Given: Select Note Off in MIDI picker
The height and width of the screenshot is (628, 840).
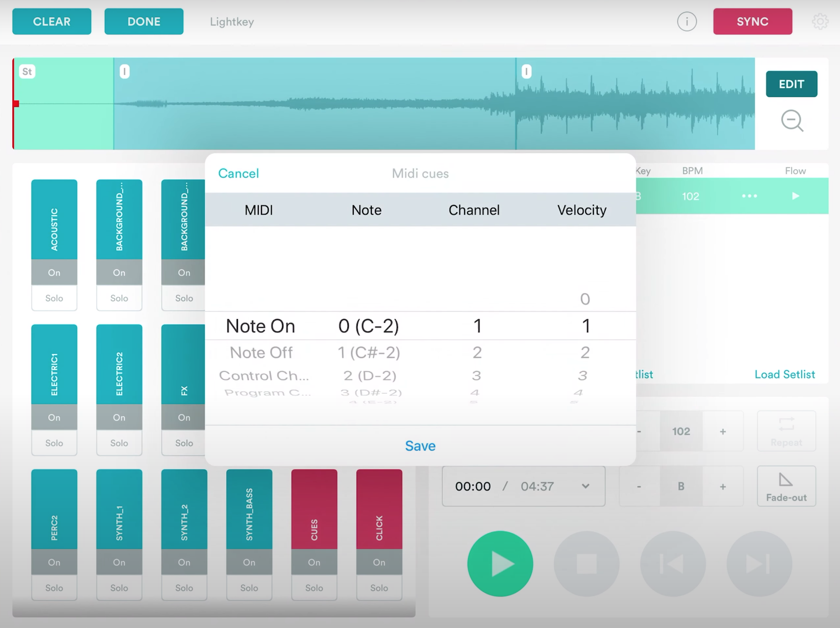Looking at the screenshot, I should 261,352.
